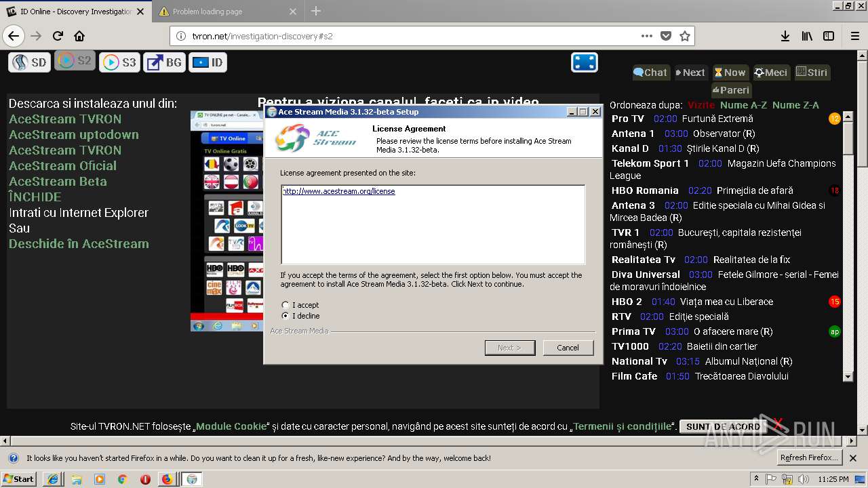868x488 pixels.
Task: Launch Opera browser from taskbar
Action: pyautogui.click(x=145, y=479)
